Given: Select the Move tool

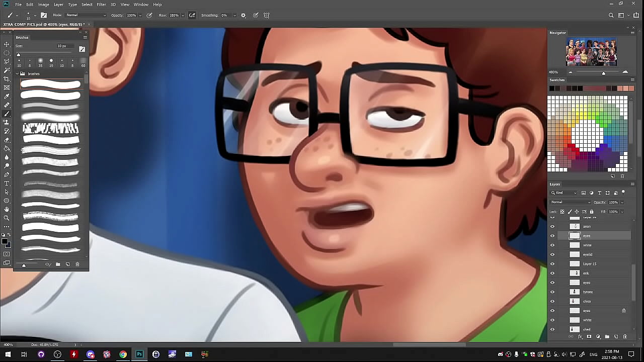Looking at the screenshot, I should (x=7, y=44).
